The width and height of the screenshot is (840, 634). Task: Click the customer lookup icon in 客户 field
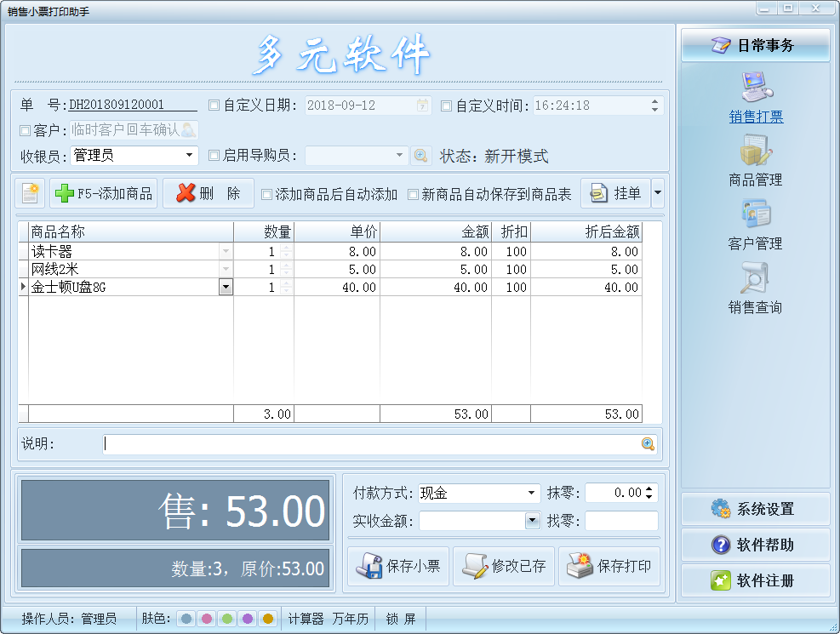point(188,129)
